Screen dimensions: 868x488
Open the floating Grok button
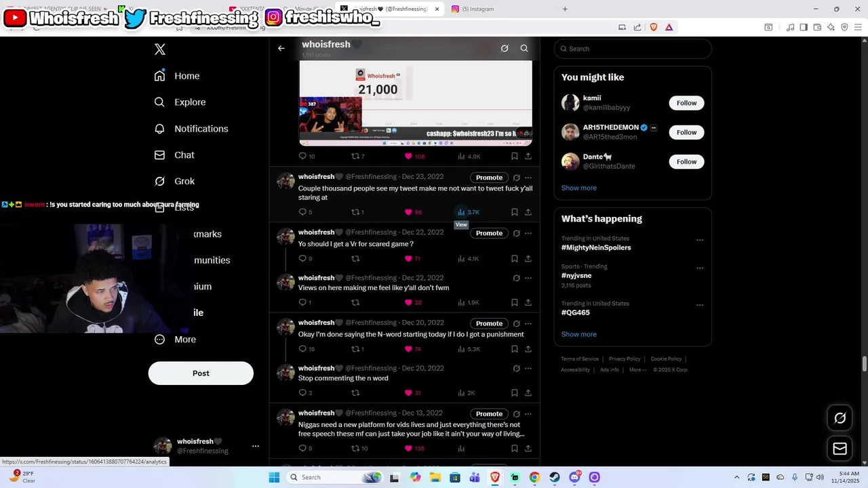[840, 418]
